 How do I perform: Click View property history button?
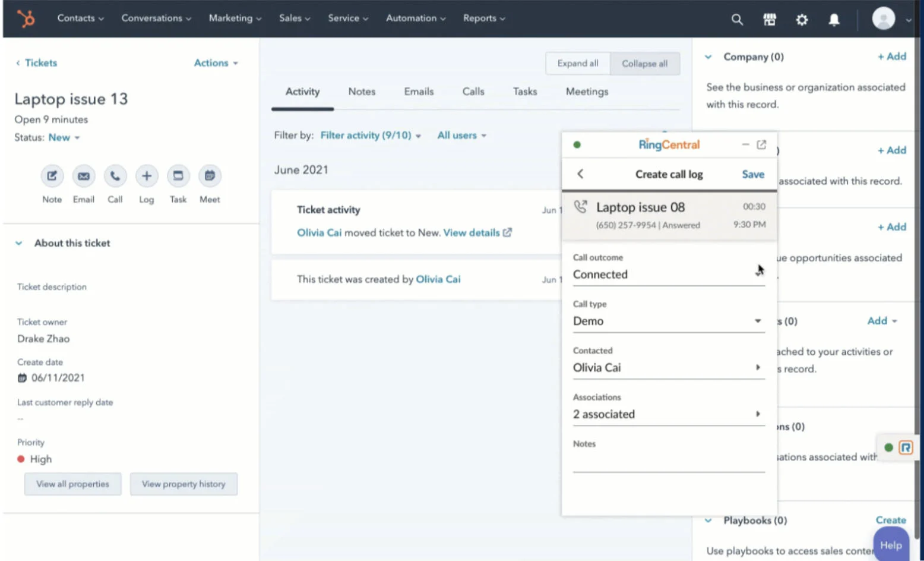[183, 484]
